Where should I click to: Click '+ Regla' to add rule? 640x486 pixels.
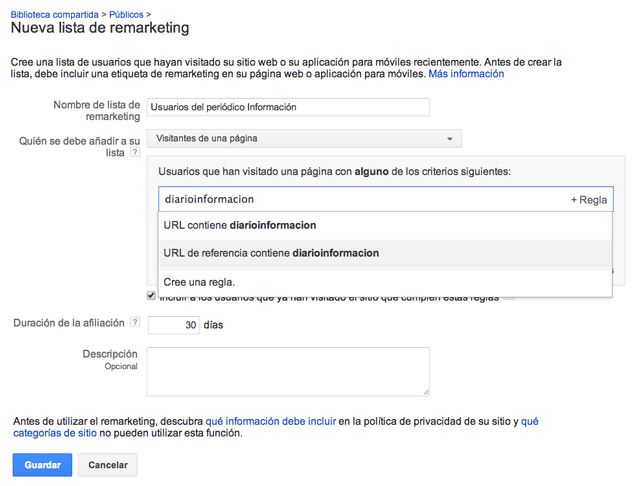(589, 200)
